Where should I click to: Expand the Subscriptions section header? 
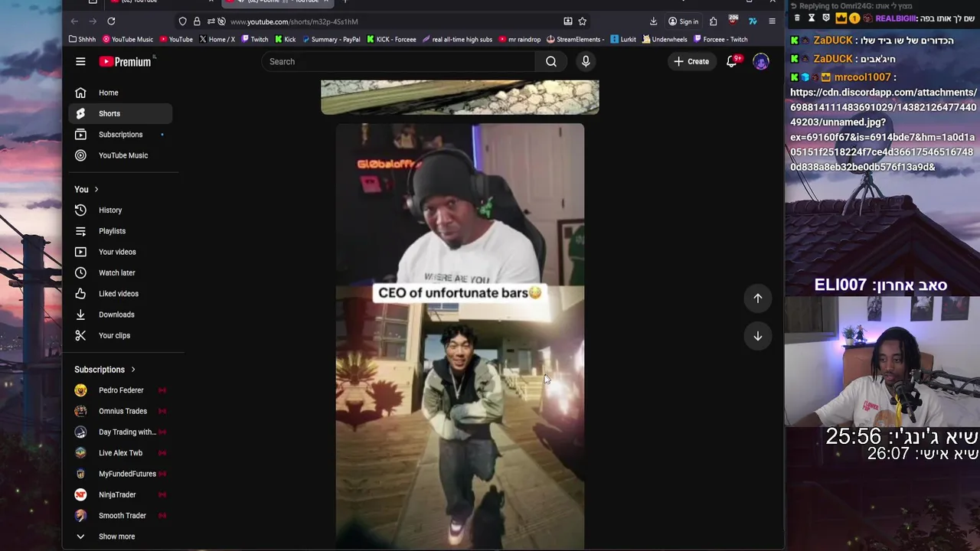pos(105,370)
